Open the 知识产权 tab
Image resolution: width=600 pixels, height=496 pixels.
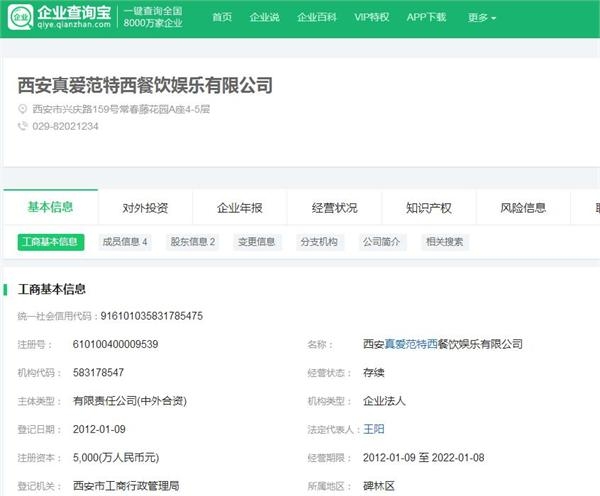pyautogui.click(x=429, y=208)
